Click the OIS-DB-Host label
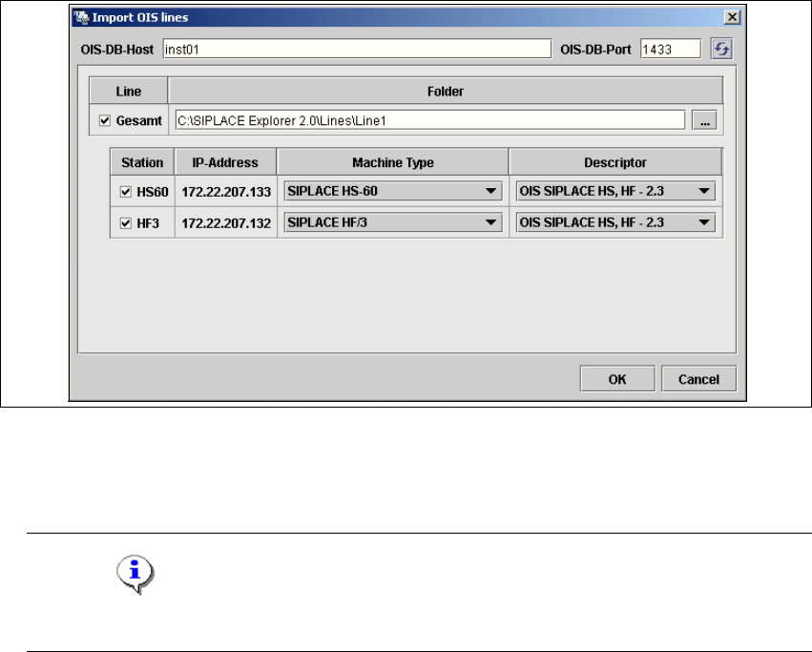Viewport: 812px width, 652px height. click(117, 50)
